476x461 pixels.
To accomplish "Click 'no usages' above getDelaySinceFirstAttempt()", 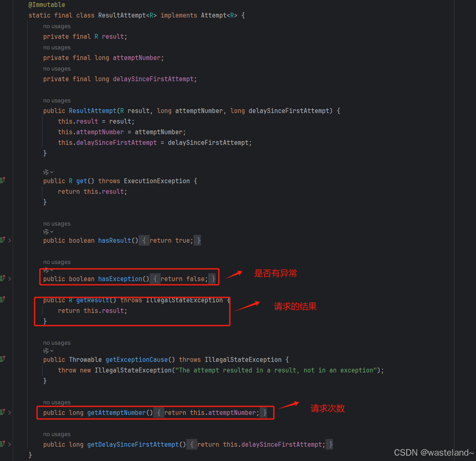I will (x=57, y=434).
